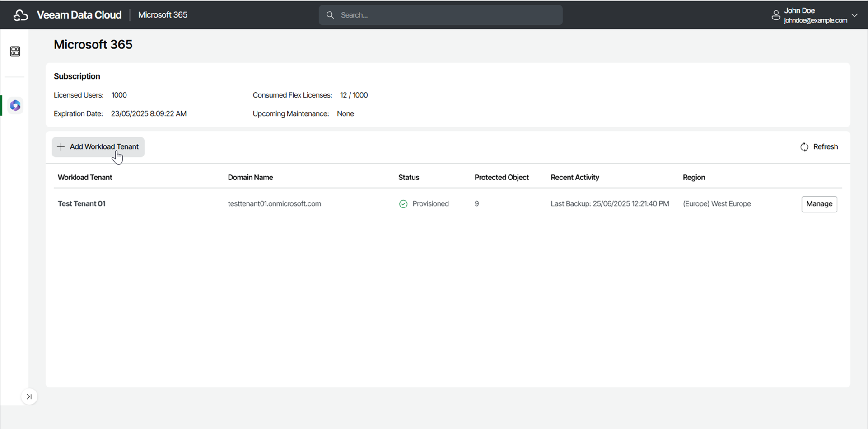This screenshot has width=868, height=429.
Task: Click the search magnifier icon
Action: [330, 15]
